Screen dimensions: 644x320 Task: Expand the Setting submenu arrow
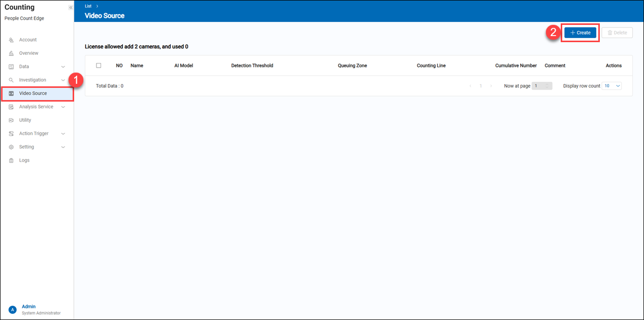tap(63, 147)
